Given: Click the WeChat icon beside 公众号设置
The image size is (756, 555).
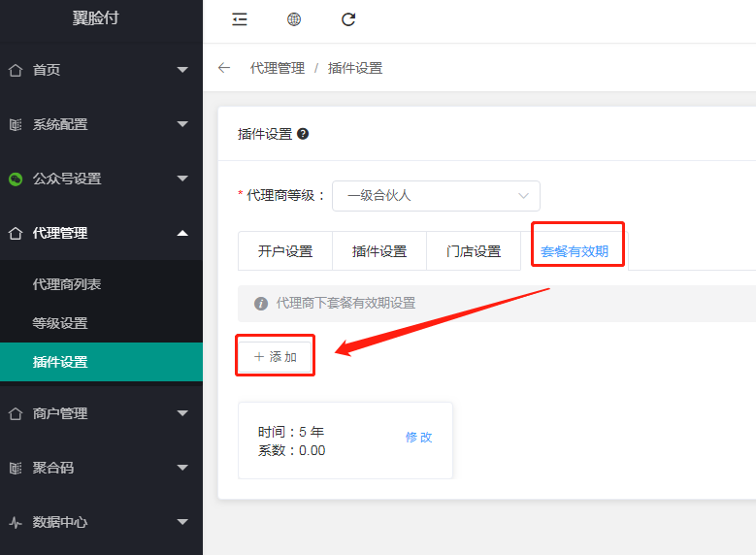Looking at the screenshot, I should click(x=16, y=180).
